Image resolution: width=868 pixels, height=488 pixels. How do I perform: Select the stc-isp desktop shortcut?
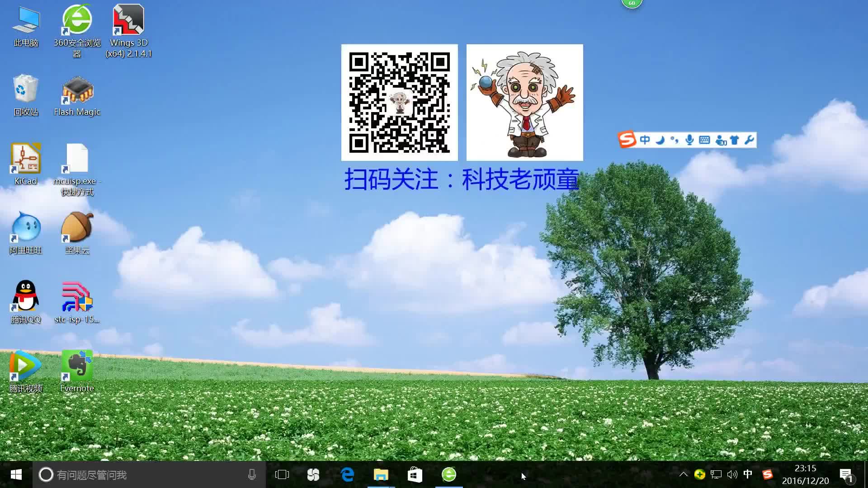point(77,302)
